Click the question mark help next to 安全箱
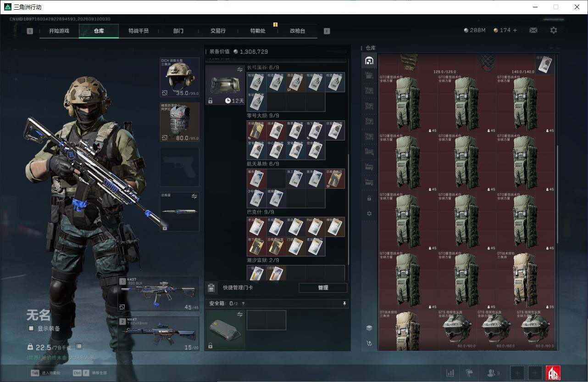This screenshot has width=588, height=382. coord(243,303)
